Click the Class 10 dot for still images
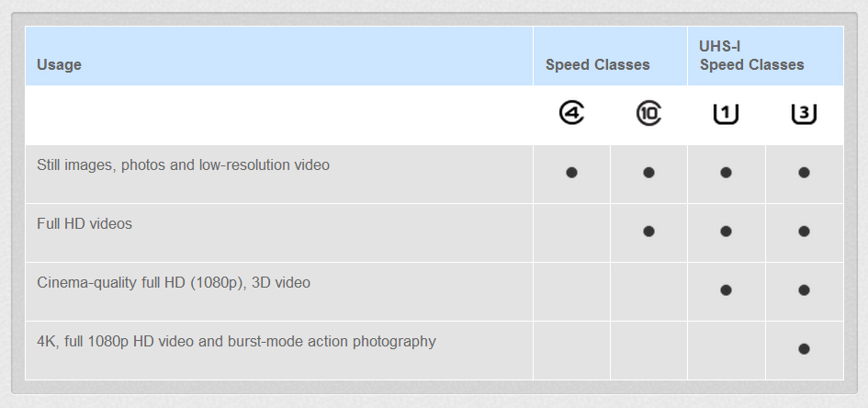Image resolution: width=868 pixels, height=408 pixels. click(x=648, y=173)
